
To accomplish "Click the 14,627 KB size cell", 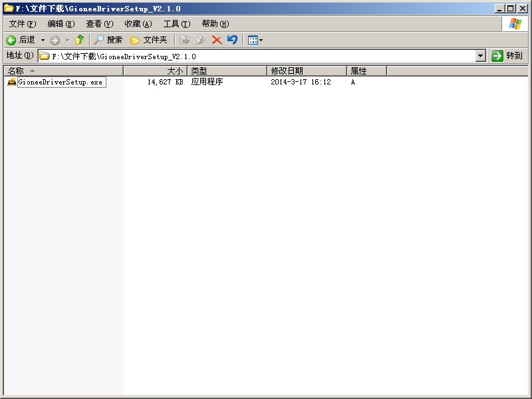I will pyautogui.click(x=165, y=82).
